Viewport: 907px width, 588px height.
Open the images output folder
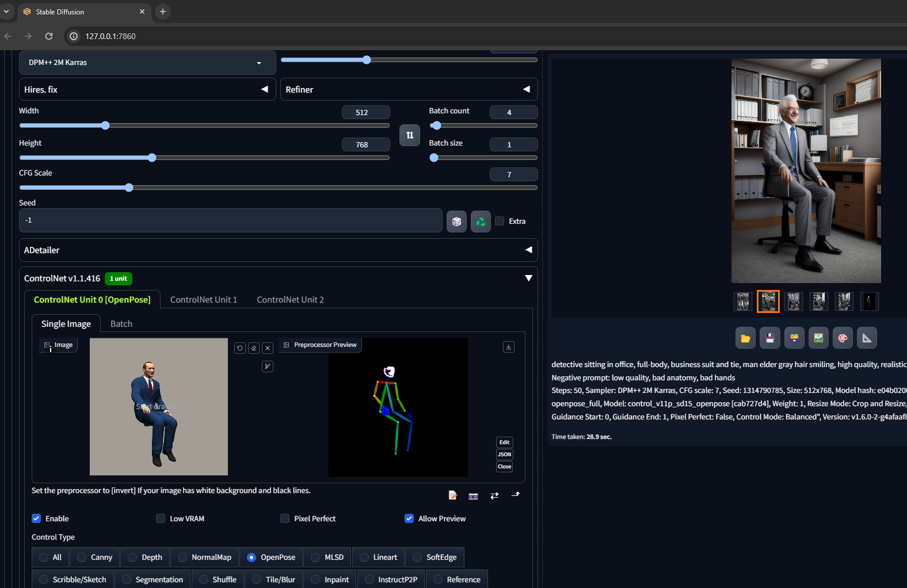tap(745, 338)
